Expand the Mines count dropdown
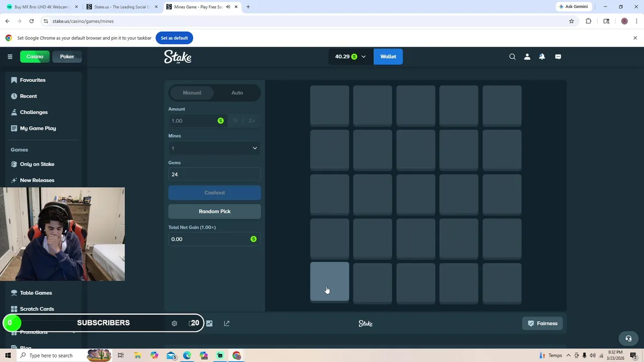 [214, 148]
